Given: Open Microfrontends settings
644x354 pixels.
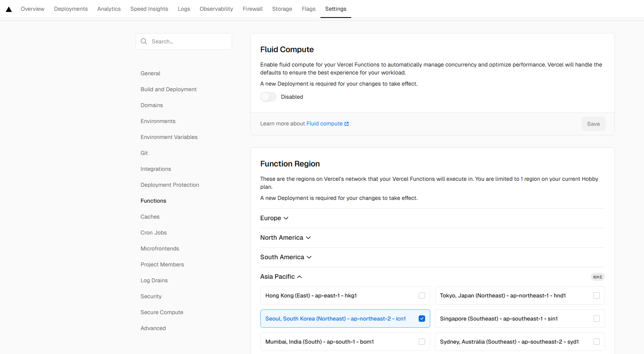Looking at the screenshot, I should pyautogui.click(x=160, y=248).
